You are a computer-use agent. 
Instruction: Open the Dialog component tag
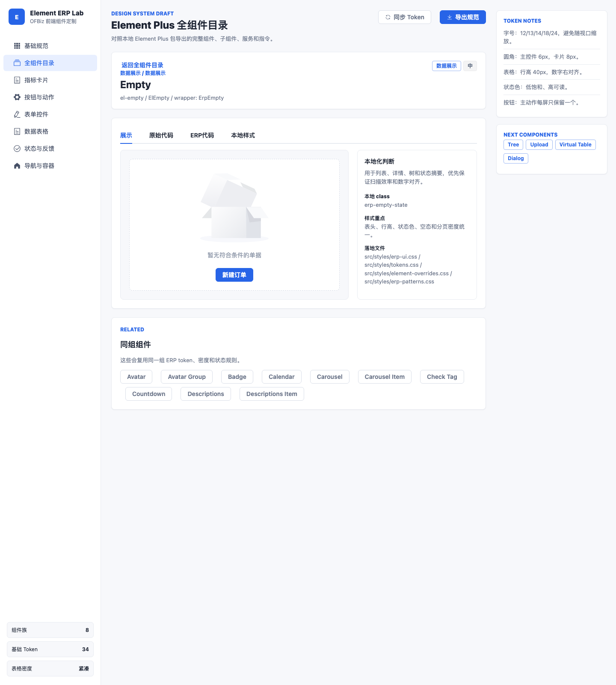pyautogui.click(x=516, y=158)
